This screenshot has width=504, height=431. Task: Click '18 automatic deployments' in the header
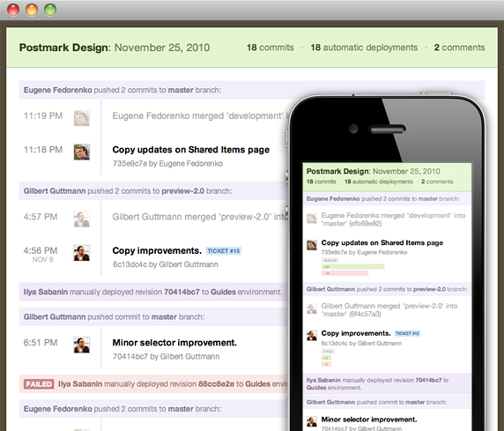pyautogui.click(x=364, y=48)
